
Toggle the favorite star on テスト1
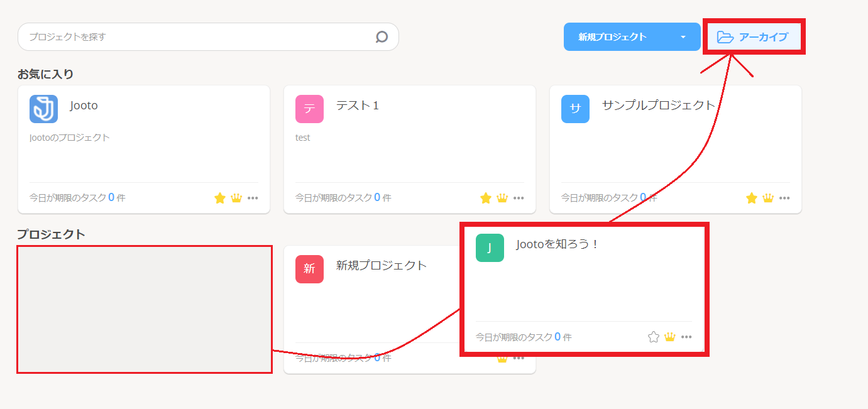tap(486, 198)
